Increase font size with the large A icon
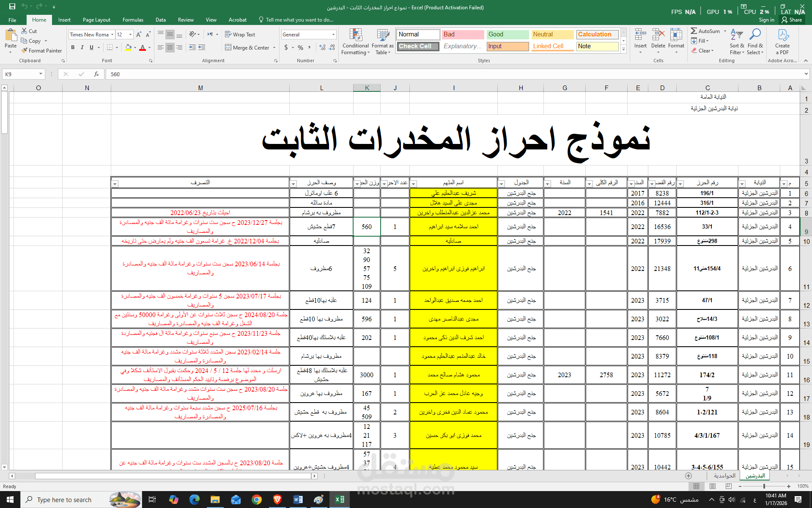Viewport: 812px width, 508px height. [138, 35]
